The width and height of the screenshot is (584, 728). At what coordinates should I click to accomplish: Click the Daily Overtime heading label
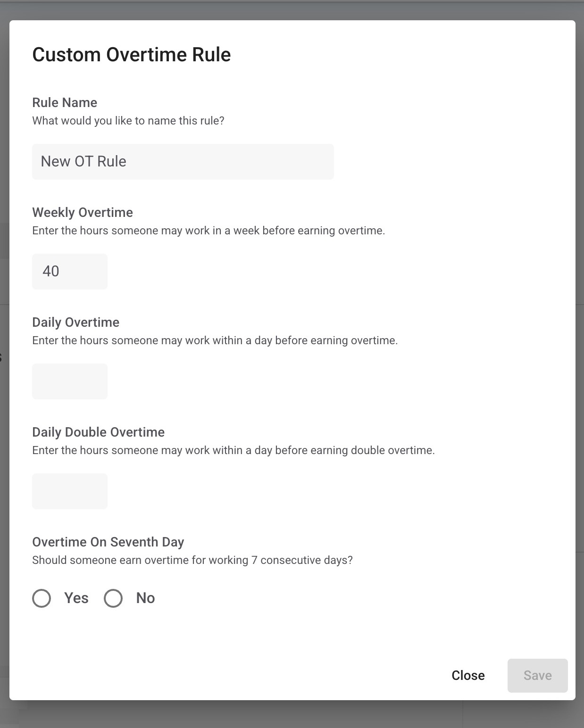tap(75, 322)
